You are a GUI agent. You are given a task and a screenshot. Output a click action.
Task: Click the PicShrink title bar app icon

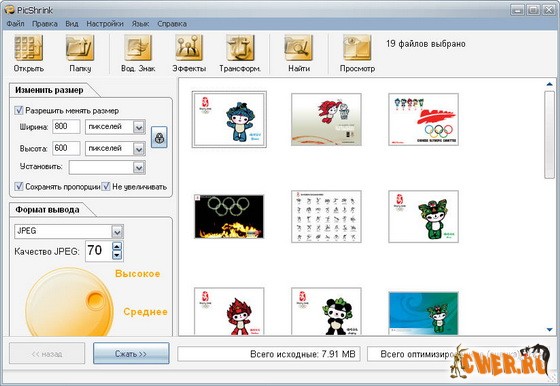(9, 10)
